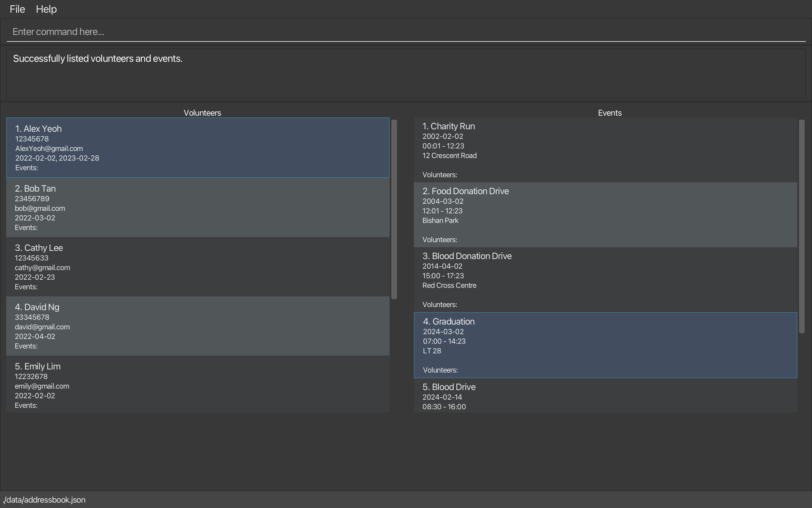Click the 'Volunteers' panel heading

[202, 113]
